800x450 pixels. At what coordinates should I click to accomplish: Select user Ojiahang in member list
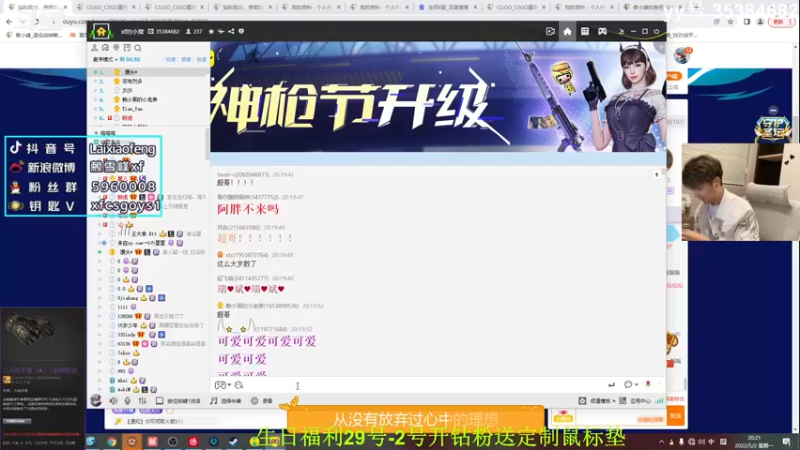128,298
